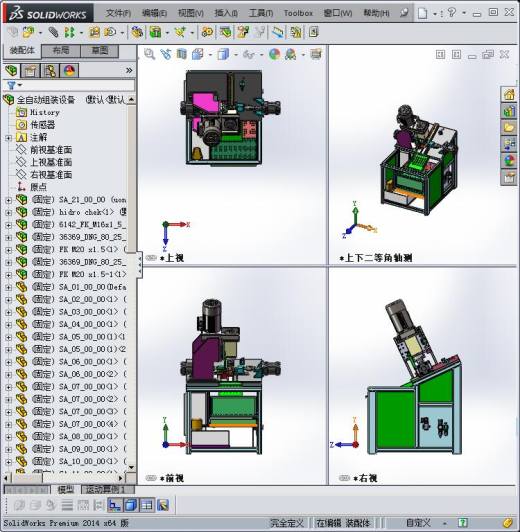Open the Bill of Materials tool
Viewport: 520px width, 532px height.
[225, 33]
